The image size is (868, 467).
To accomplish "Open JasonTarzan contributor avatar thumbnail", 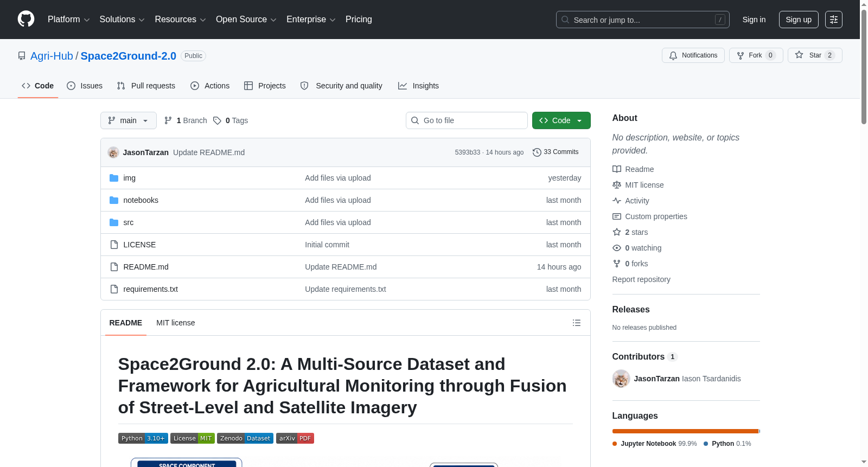I will (621, 379).
